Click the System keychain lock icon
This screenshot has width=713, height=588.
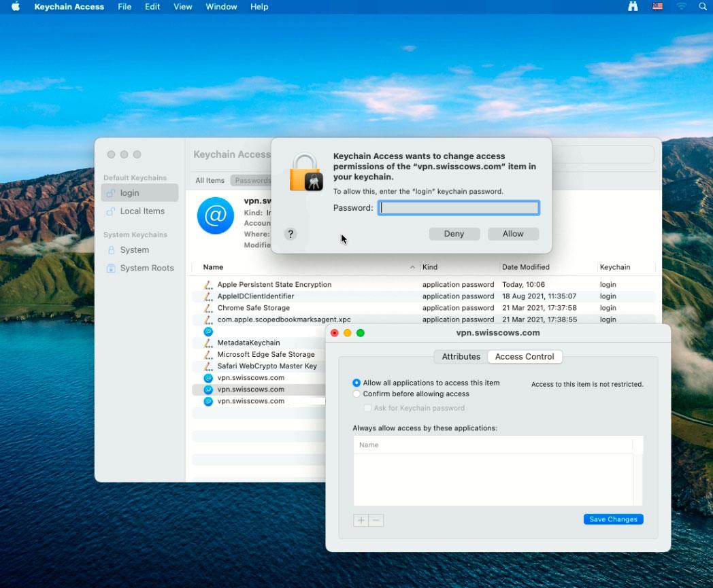click(111, 250)
